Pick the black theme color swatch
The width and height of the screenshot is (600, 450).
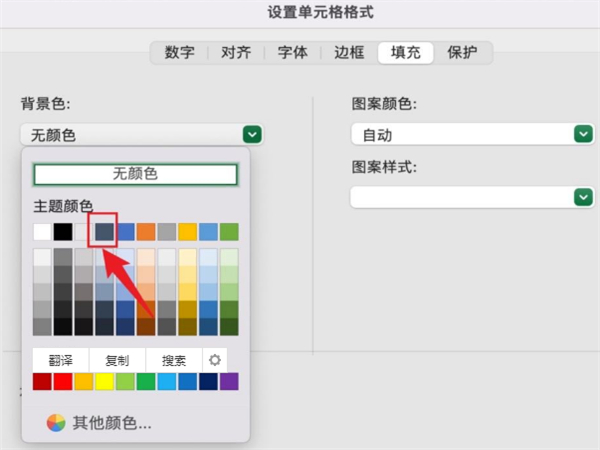pos(63,232)
